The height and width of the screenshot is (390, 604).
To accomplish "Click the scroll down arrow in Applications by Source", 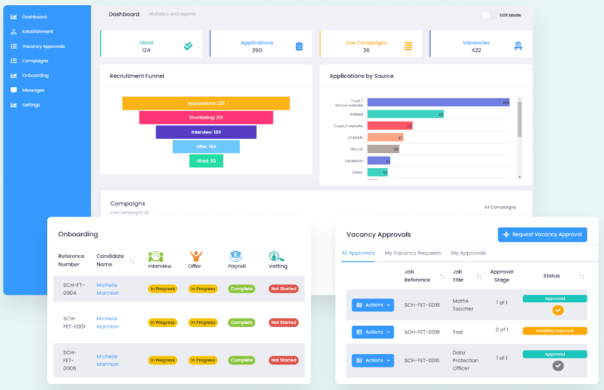I will 520,177.
